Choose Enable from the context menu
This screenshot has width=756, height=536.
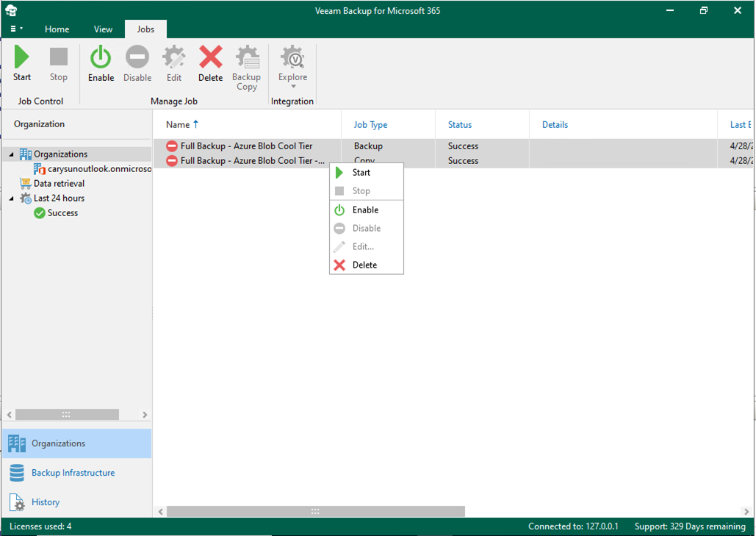367,210
